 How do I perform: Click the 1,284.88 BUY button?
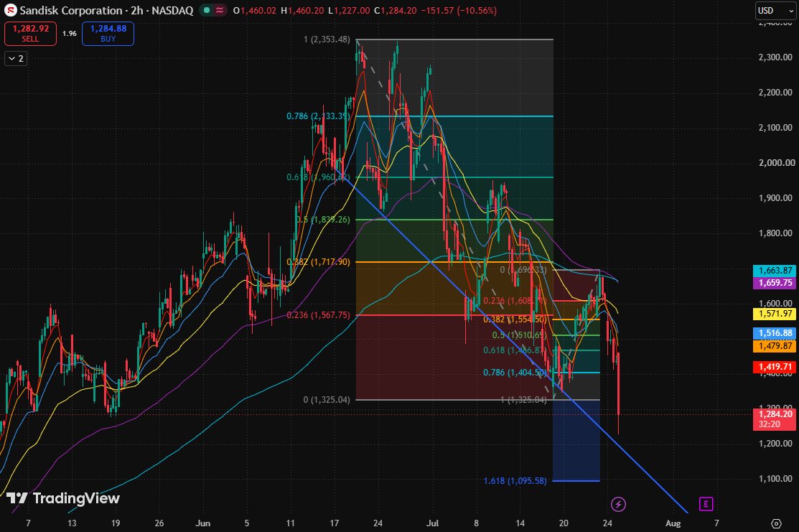(108, 34)
